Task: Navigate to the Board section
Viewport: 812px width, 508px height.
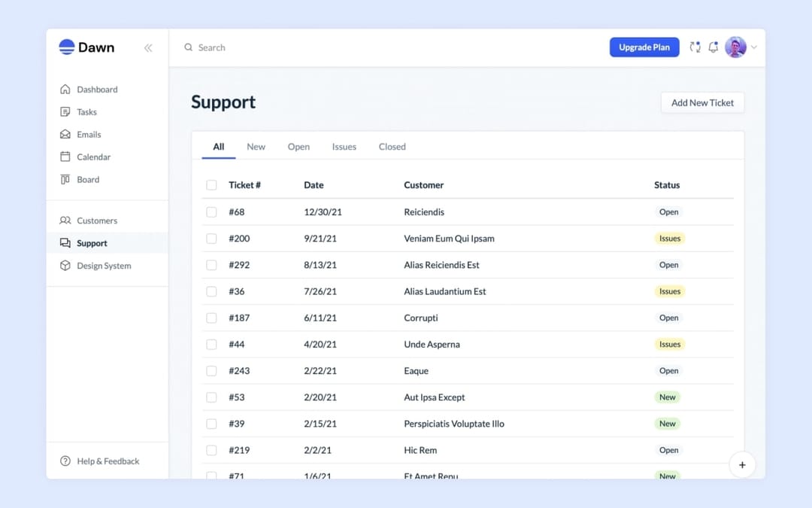Action: (88, 179)
